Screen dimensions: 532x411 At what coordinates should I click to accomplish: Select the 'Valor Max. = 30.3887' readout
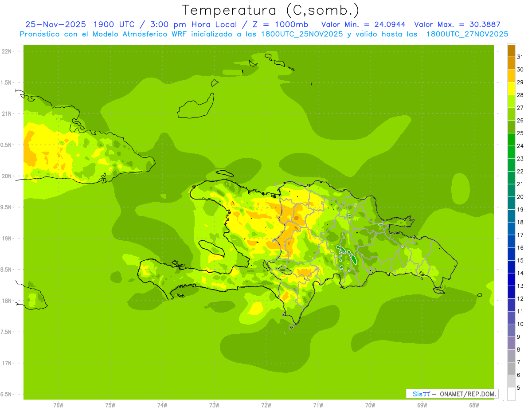457,24
